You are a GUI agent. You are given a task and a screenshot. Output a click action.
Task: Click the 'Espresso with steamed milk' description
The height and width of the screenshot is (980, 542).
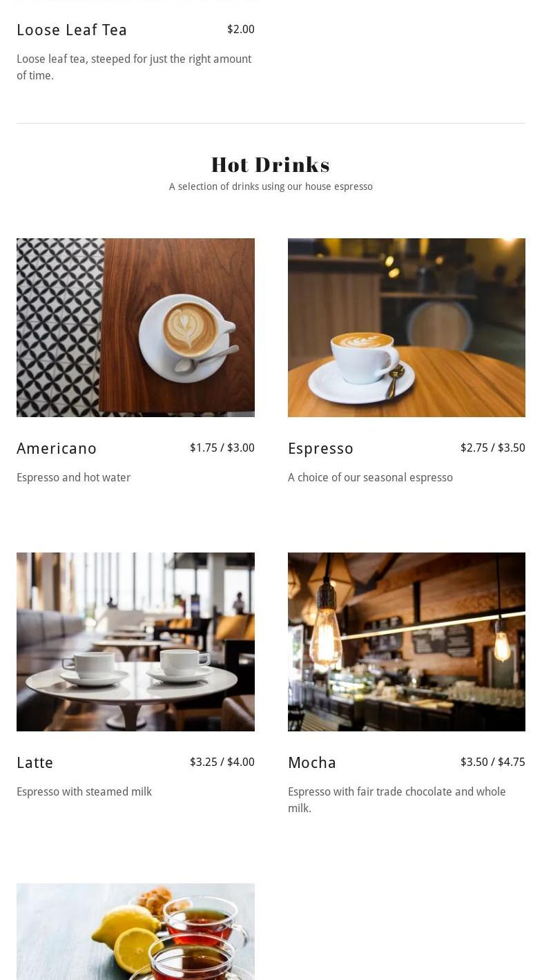click(x=84, y=791)
